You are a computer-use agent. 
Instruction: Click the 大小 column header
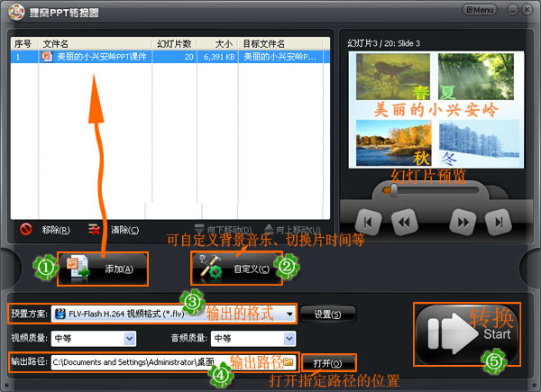217,44
